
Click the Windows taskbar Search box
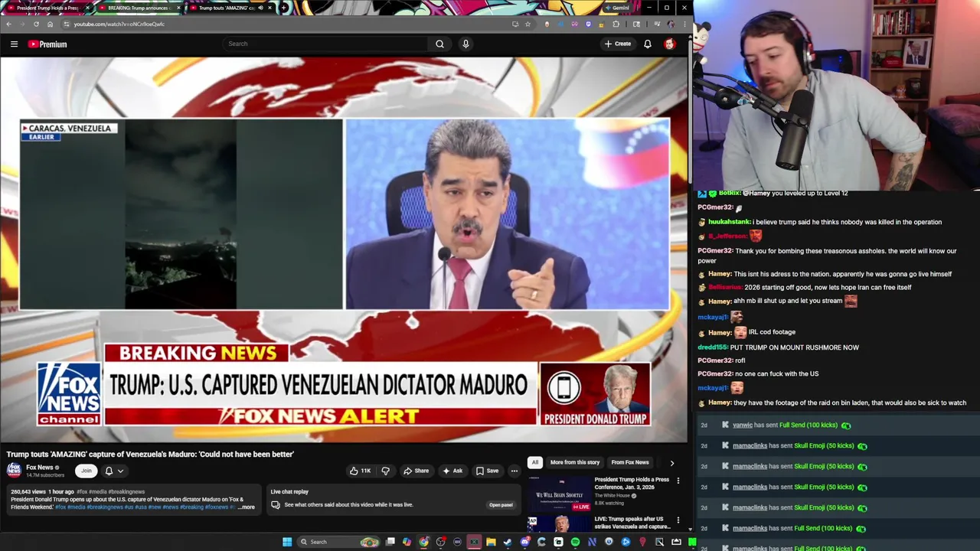click(x=337, y=542)
